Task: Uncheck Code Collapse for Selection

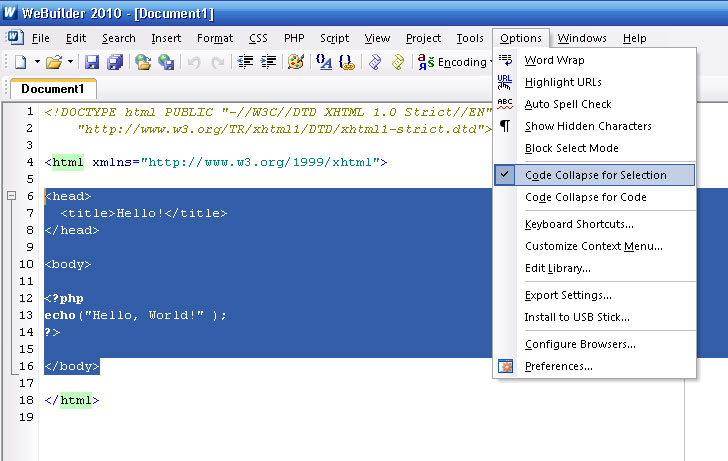Action: [x=594, y=175]
